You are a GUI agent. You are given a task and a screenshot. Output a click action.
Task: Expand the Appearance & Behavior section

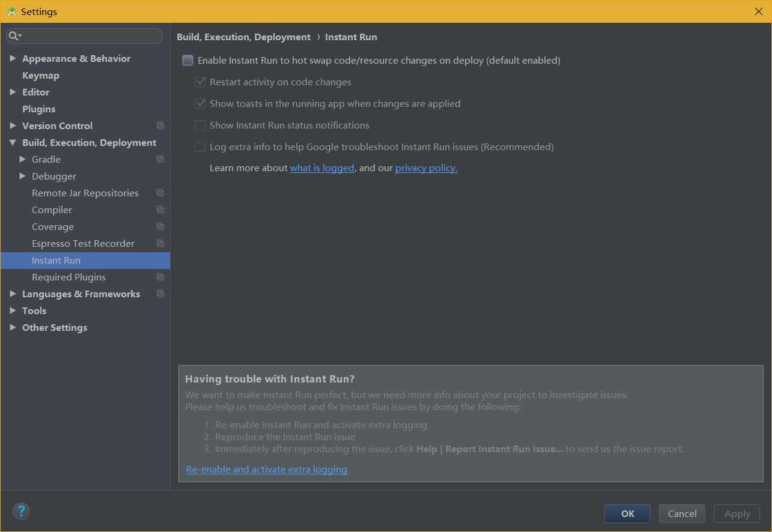point(13,58)
